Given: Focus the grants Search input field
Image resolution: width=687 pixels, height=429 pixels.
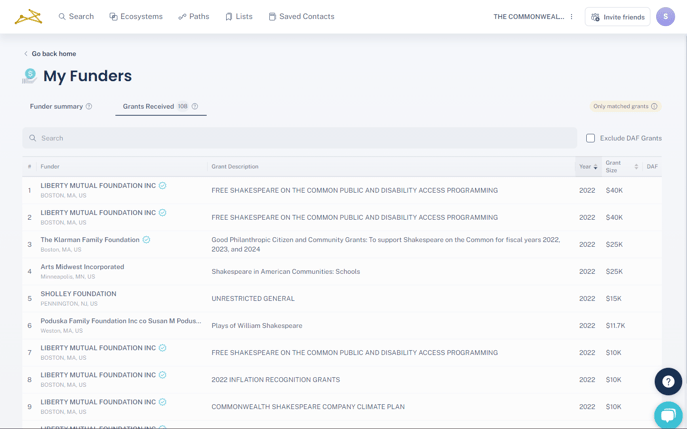Looking at the screenshot, I should 300,138.
